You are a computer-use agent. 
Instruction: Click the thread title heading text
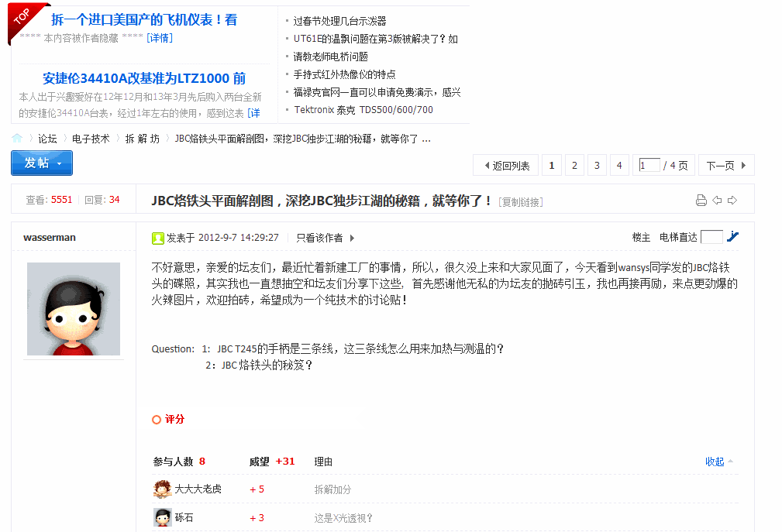click(x=321, y=201)
